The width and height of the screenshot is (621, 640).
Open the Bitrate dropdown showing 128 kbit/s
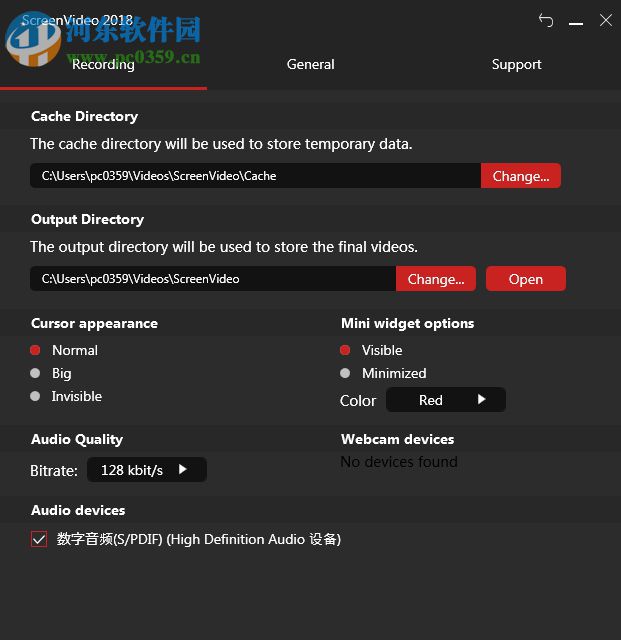point(147,470)
